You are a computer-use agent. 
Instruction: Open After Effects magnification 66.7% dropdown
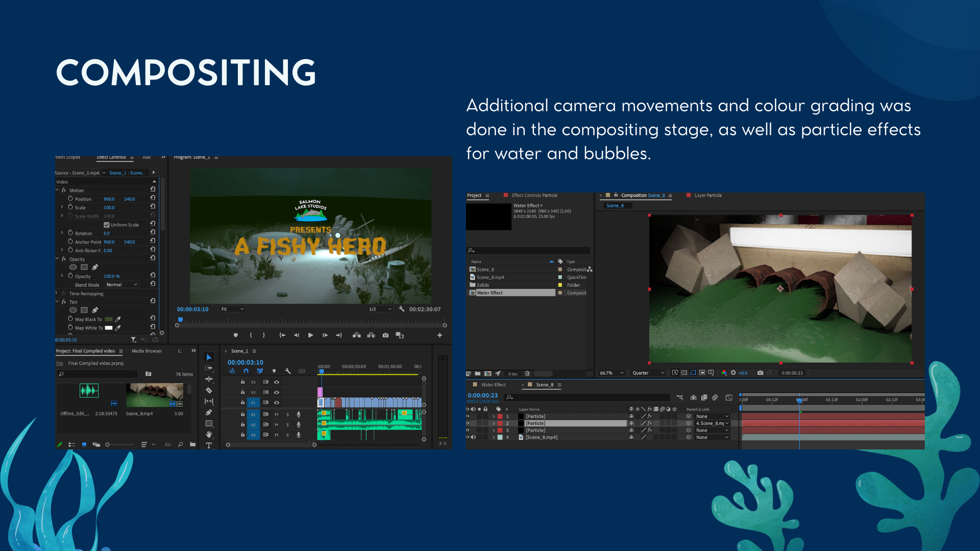[611, 373]
